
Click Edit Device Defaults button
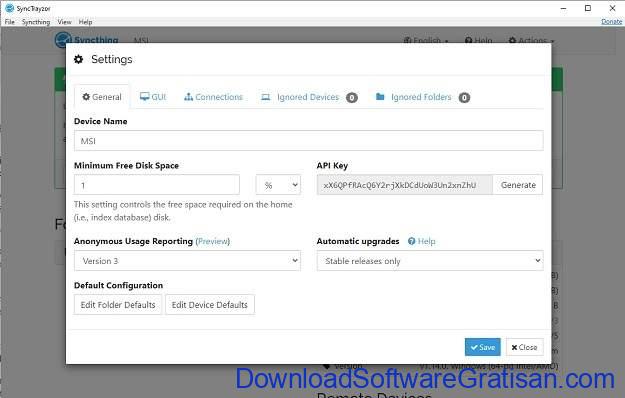pos(210,305)
